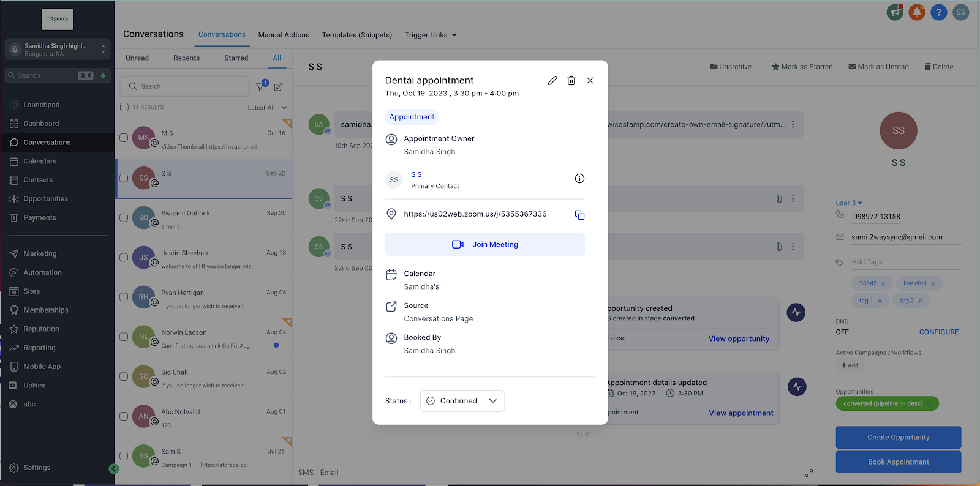Select the Sid Chak conversation checkbox
Image resolution: width=980 pixels, height=486 pixels.
(124, 376)
